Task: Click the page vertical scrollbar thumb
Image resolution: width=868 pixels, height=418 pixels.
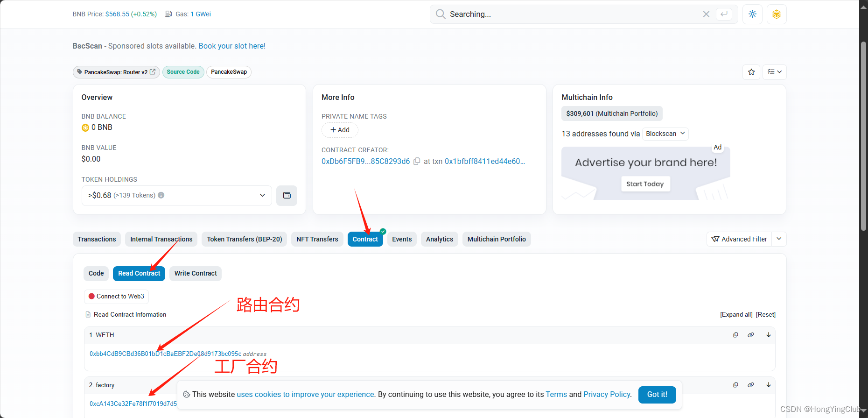Action: tap(863, 135)
